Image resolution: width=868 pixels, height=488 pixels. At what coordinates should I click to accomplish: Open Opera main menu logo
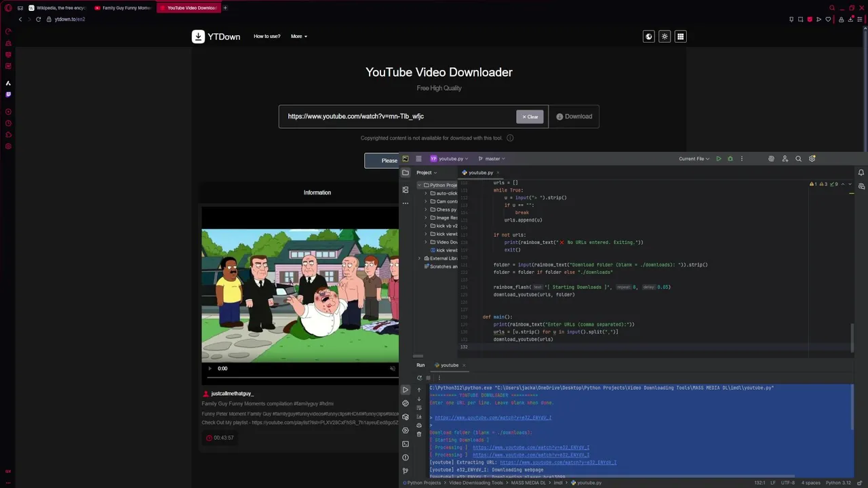coord(8,8)
